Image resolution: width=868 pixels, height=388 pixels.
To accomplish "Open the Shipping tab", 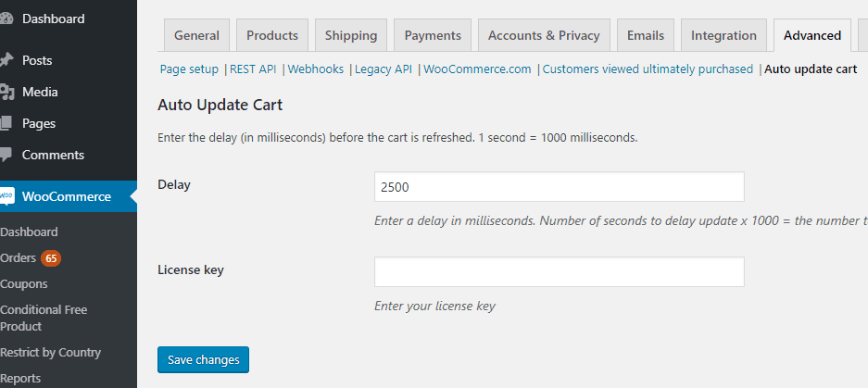I will point(351,35).
